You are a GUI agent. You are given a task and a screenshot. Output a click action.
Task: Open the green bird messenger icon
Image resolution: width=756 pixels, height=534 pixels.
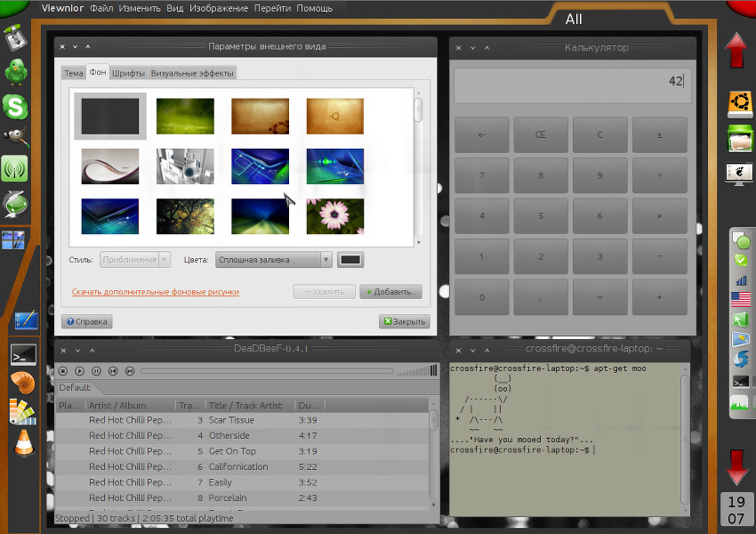[15, 72]
